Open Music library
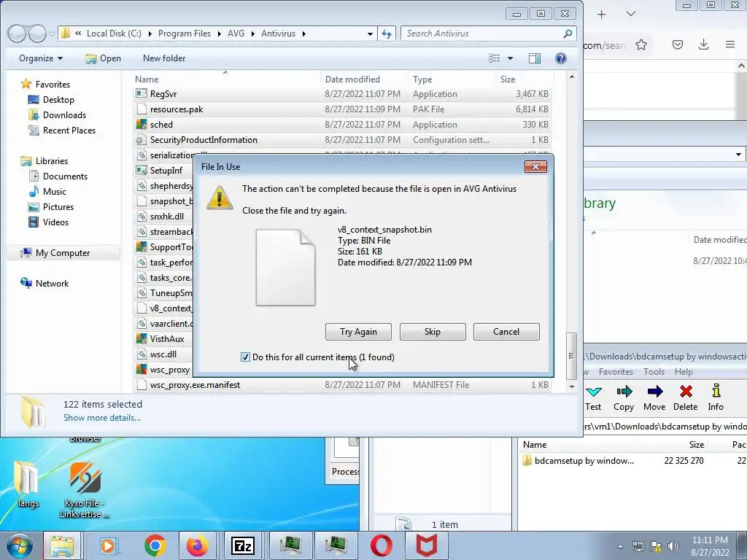 (x=54, y=192)
